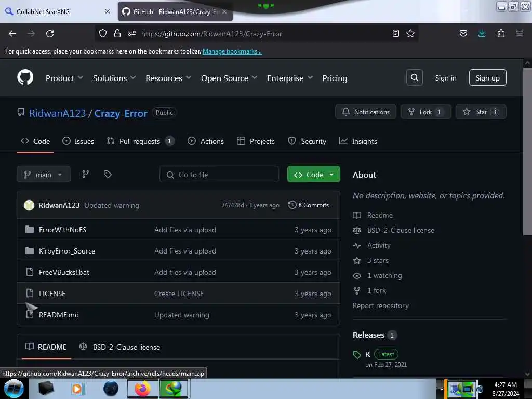Switch to the Security tab
Viewport: 532px width, 399px height.
[307, 141]
